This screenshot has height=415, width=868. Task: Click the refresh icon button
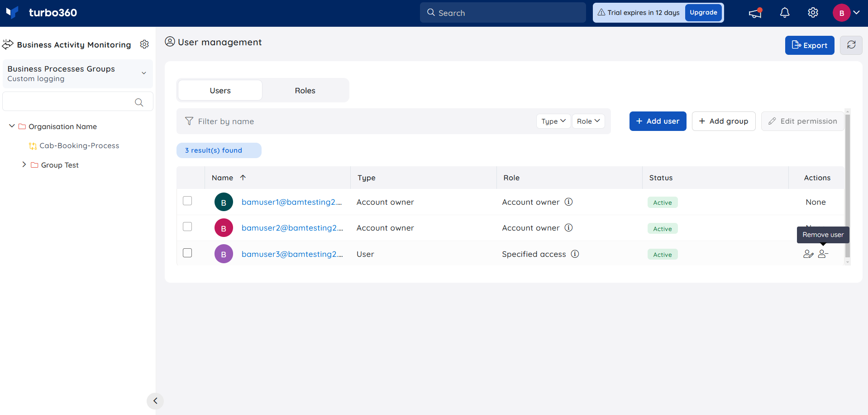point(851,45)
